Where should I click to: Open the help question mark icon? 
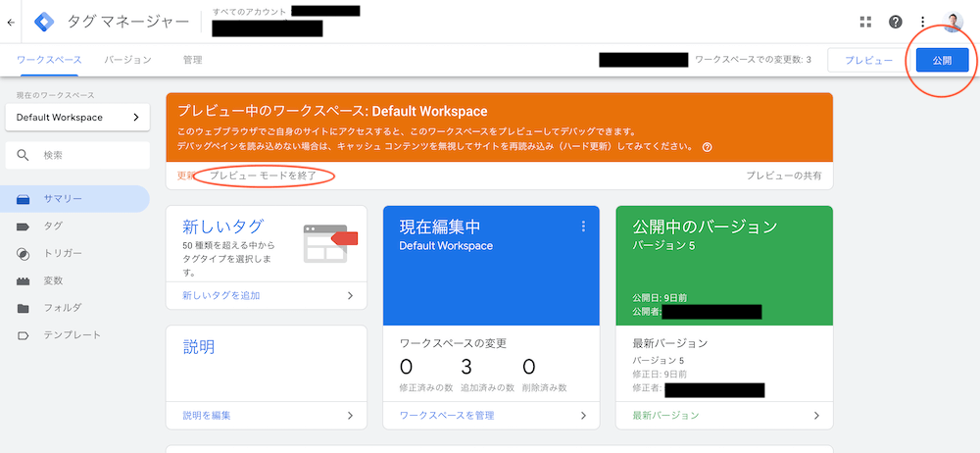point(895,22)
